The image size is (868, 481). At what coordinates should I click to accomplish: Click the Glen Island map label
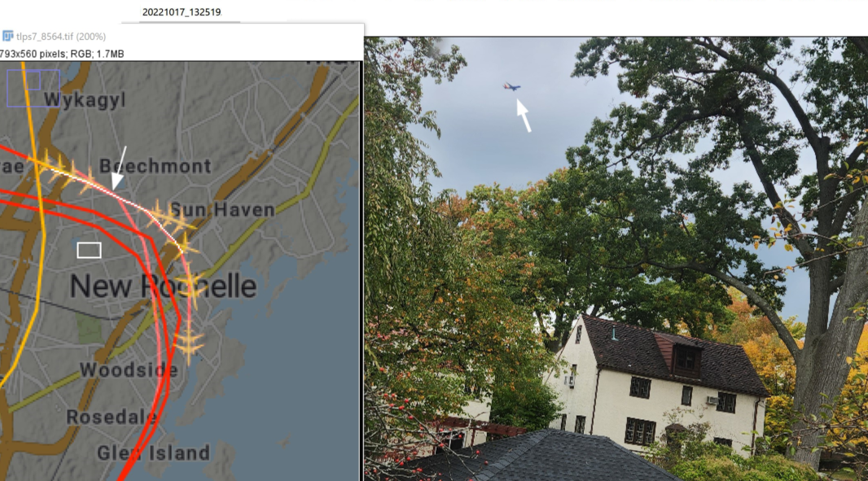154,453
